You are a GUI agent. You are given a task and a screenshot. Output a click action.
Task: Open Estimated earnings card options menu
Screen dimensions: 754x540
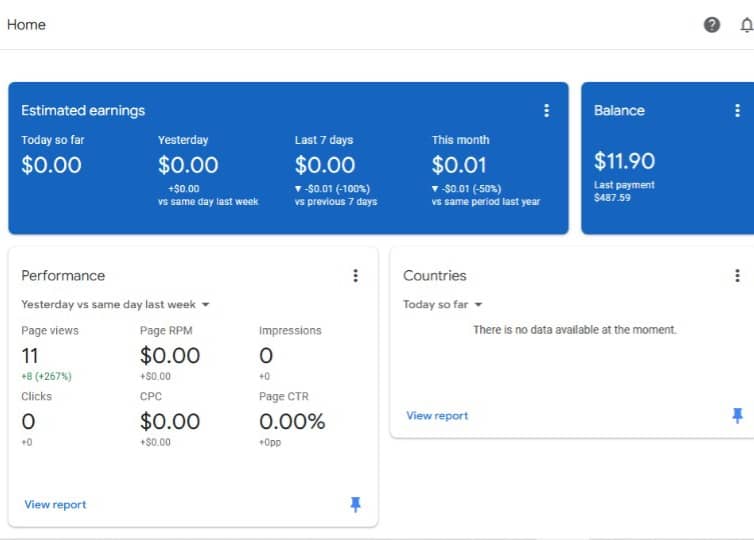click(546, 111)
